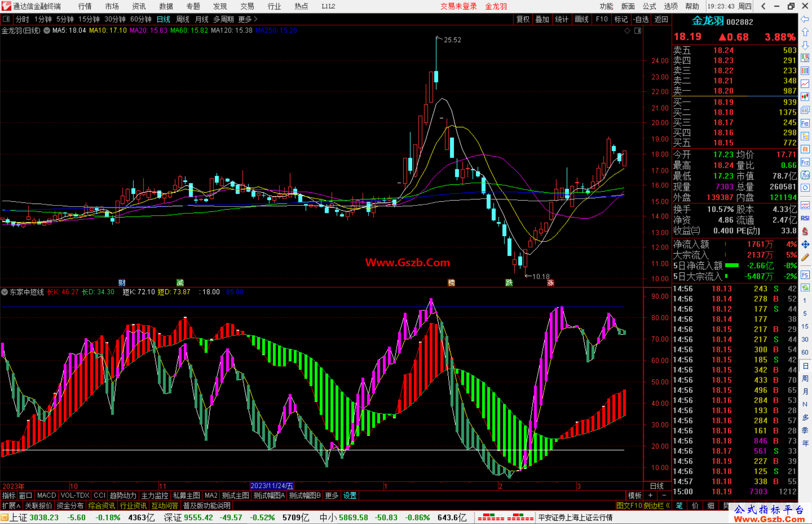Toggle the 东家中短线 indicator circle button

pos(5,292)
